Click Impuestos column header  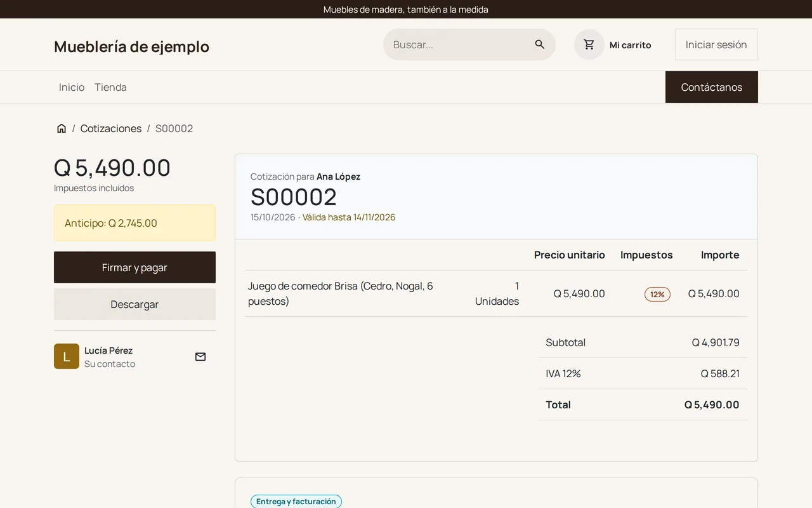pyautogui.click(x=646, y=255)
